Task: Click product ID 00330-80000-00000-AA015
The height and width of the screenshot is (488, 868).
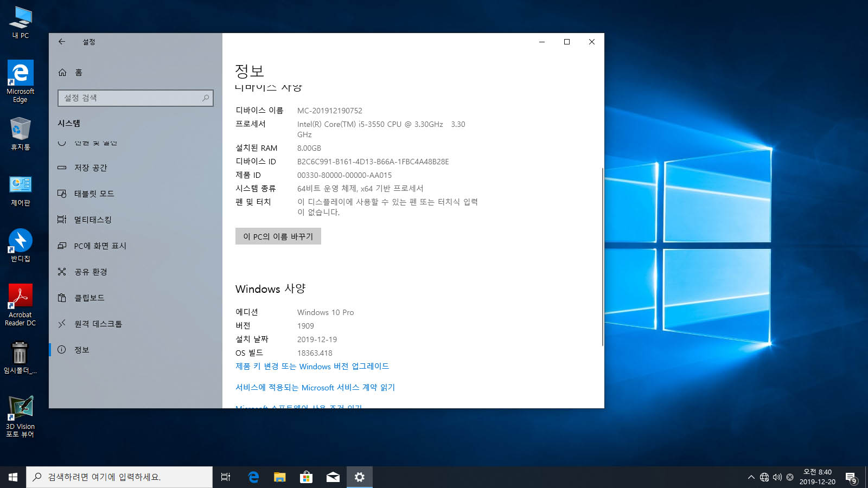Action: (x=344, y=175)
